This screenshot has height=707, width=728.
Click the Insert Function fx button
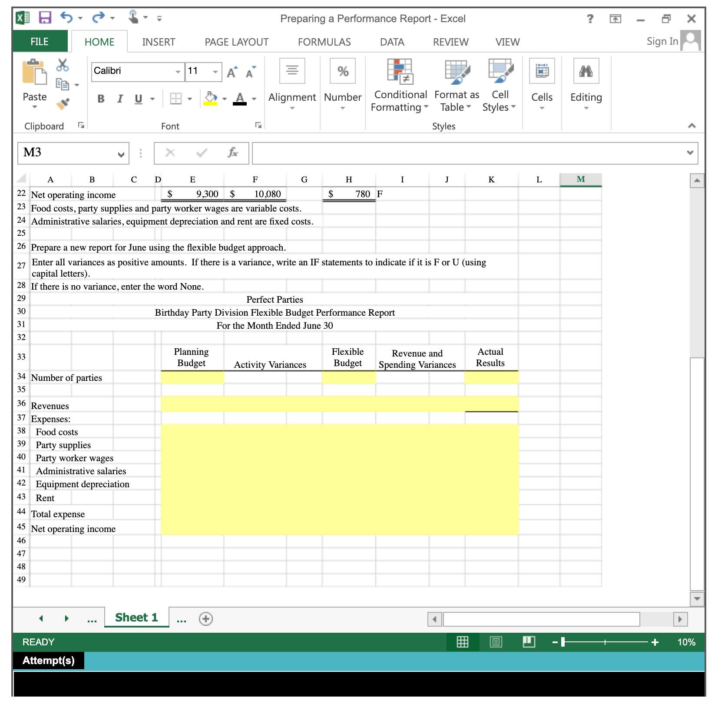(x=233, y=153)
